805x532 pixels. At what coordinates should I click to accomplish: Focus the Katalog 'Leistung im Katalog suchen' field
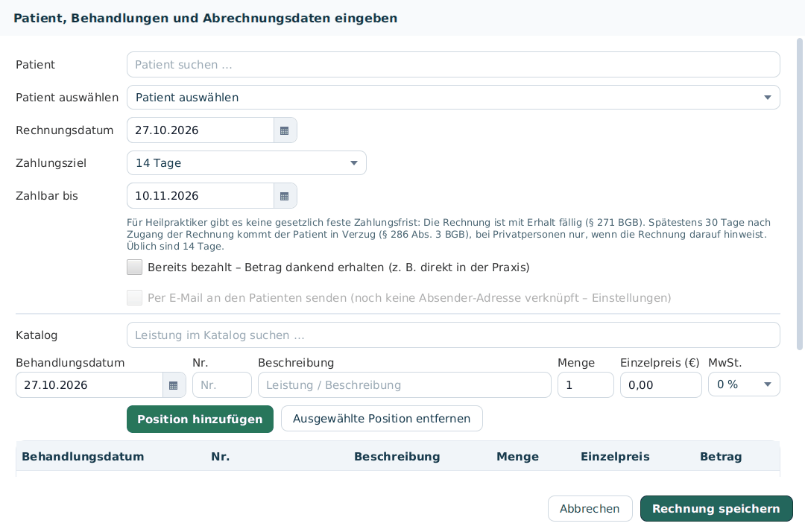tap(453, 335)
